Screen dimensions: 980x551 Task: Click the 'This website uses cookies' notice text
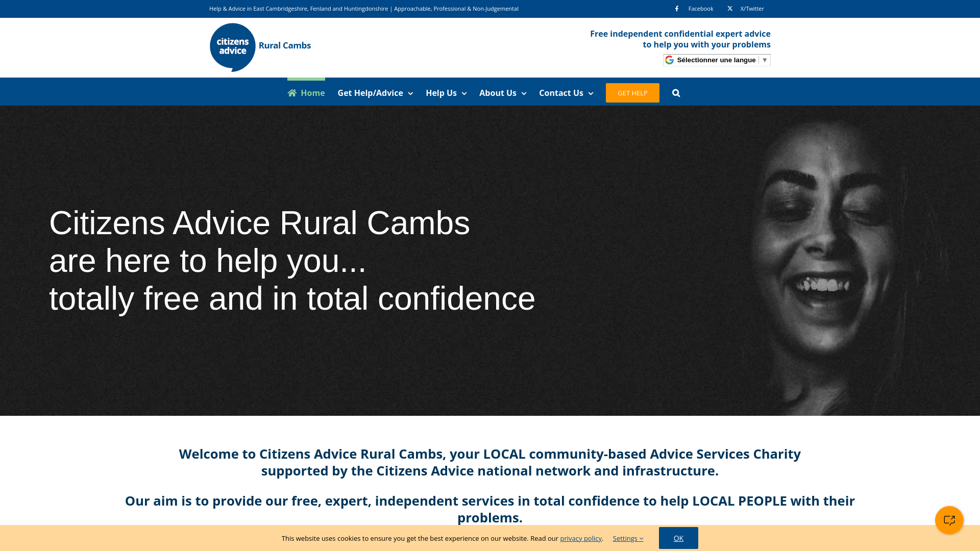click(443, 538)
